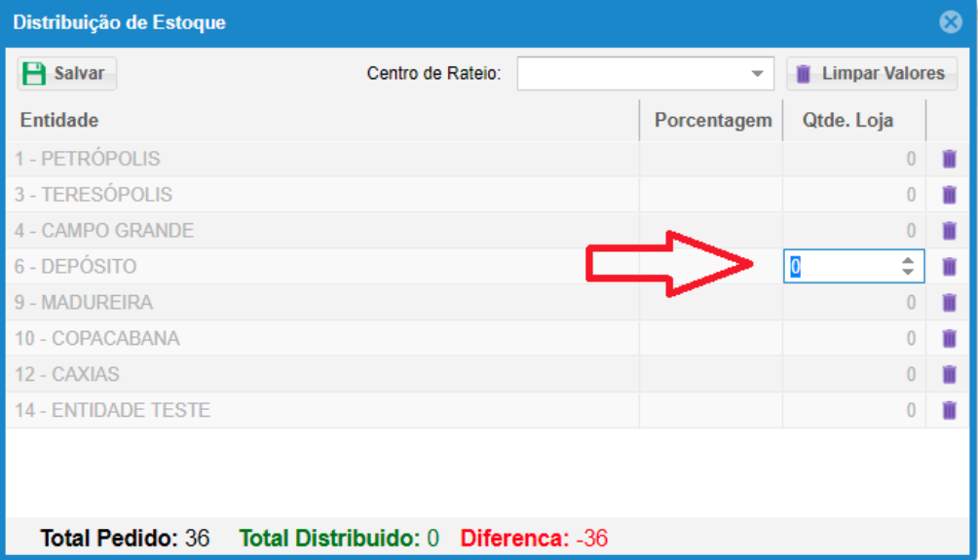This screenshot has height=560, width=978.
Task: Click the trash icon beside DEPÓSITO
Action: click(949, 267)
